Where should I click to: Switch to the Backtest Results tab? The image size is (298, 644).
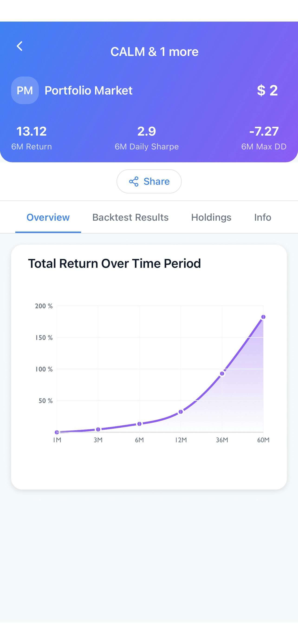tap(130, 217)
